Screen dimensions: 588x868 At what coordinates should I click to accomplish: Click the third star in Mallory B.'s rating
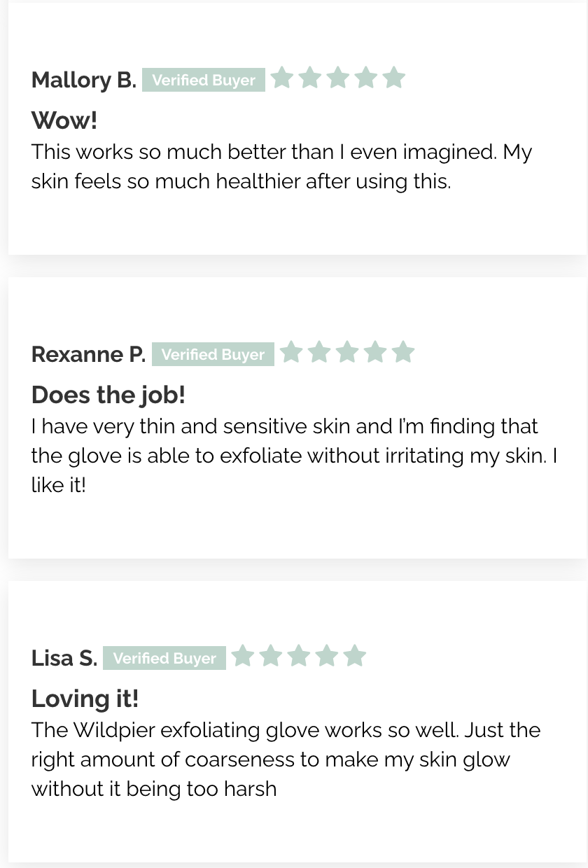[338, 78]
